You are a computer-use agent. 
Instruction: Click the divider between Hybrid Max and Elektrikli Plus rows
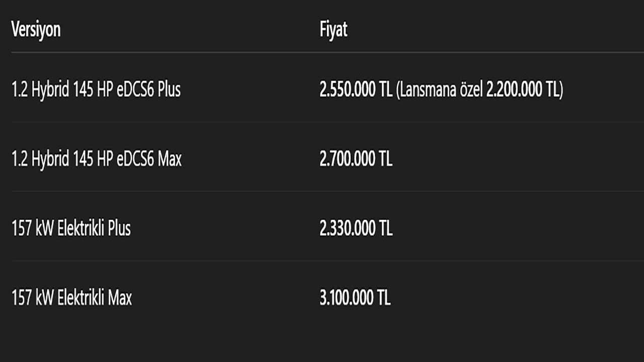(x=322, y=191)
